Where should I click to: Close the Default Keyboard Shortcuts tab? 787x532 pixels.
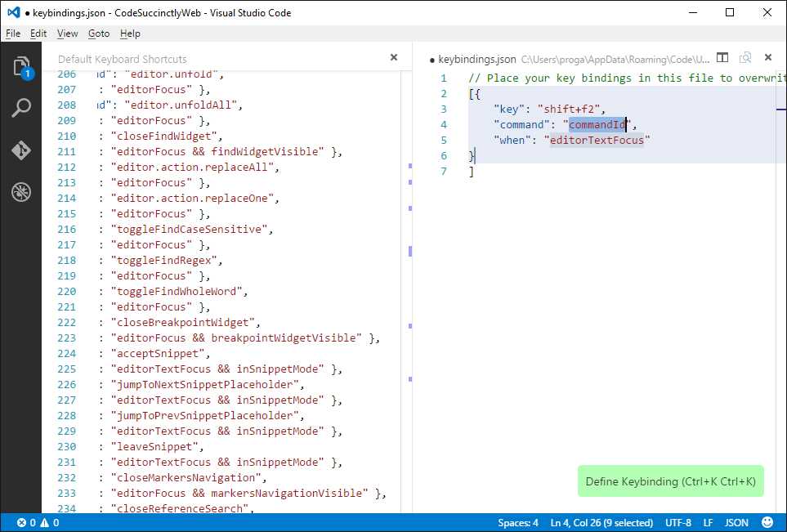pos(394,57)
